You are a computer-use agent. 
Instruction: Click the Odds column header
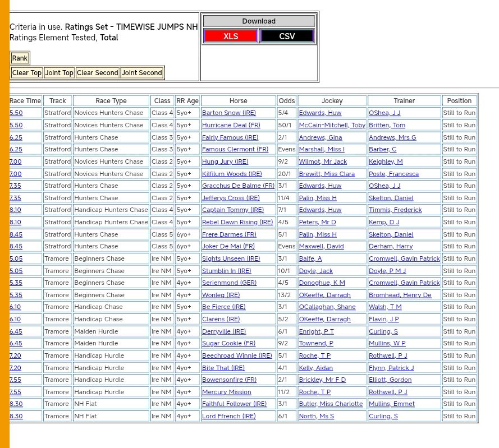(286, 101)
